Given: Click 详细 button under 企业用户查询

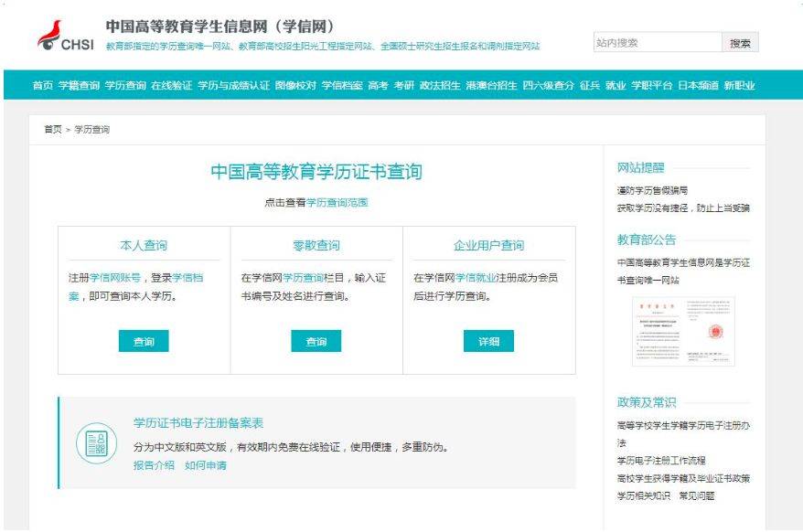Looking at the screenshot, I should tap(488, 342).
